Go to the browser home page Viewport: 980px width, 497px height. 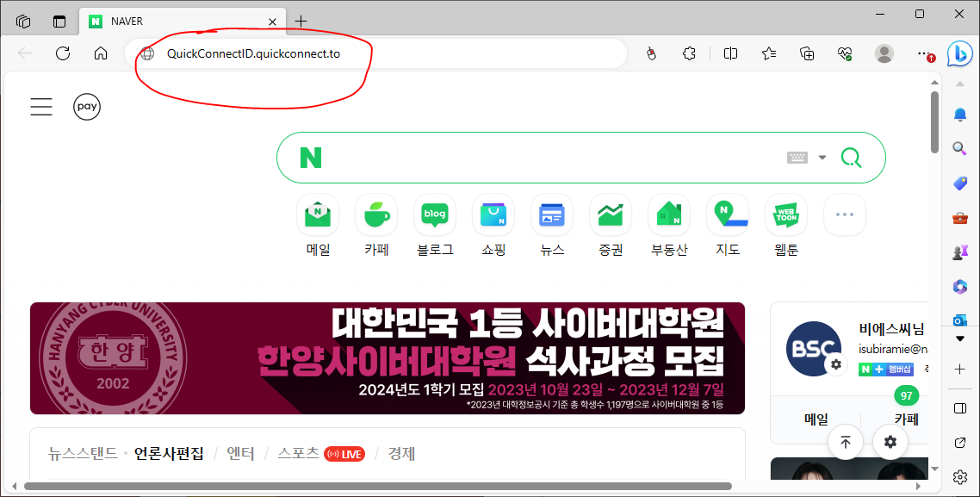(x=101, y=53)
